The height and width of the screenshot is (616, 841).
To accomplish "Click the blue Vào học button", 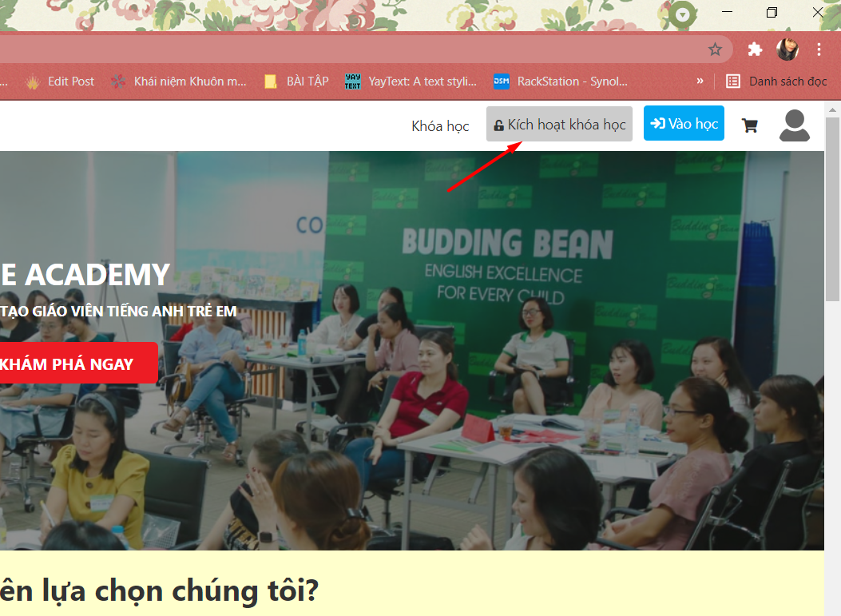I will click(684, 123).
